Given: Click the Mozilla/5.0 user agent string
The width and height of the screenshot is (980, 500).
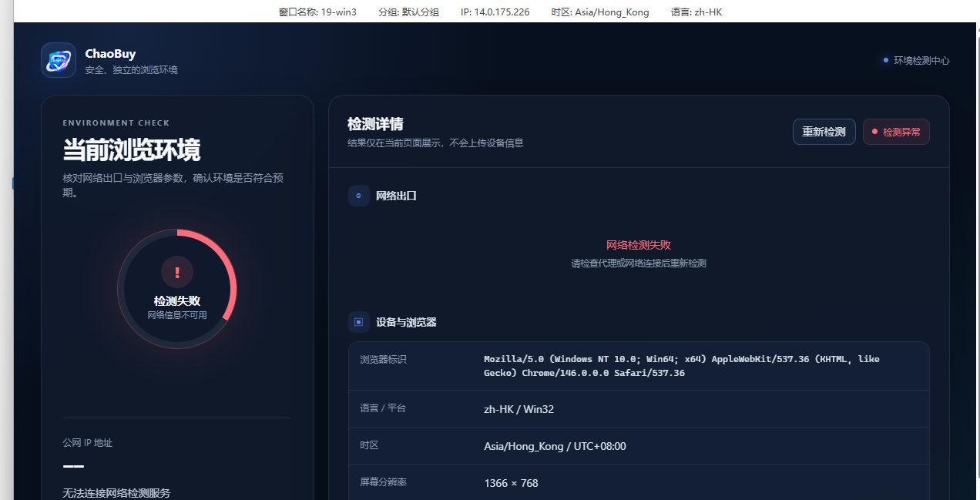Looking at the screenshot, I should [x=682, y=366].
